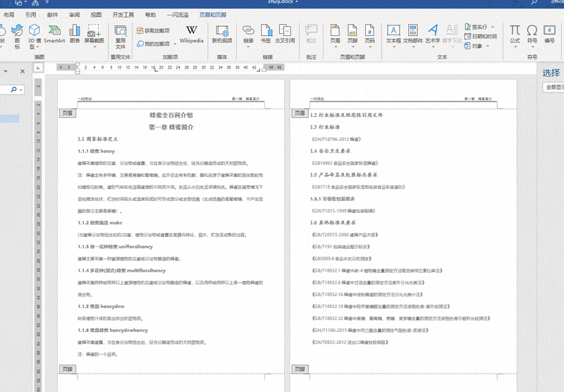Click heading 1.1.2 蜂蜜酿造 make
564x392 pixels.
[x=100, y=223]
